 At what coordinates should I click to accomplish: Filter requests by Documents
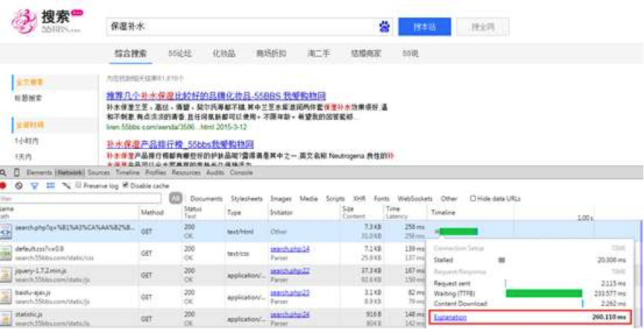click(x=206, y=199)
